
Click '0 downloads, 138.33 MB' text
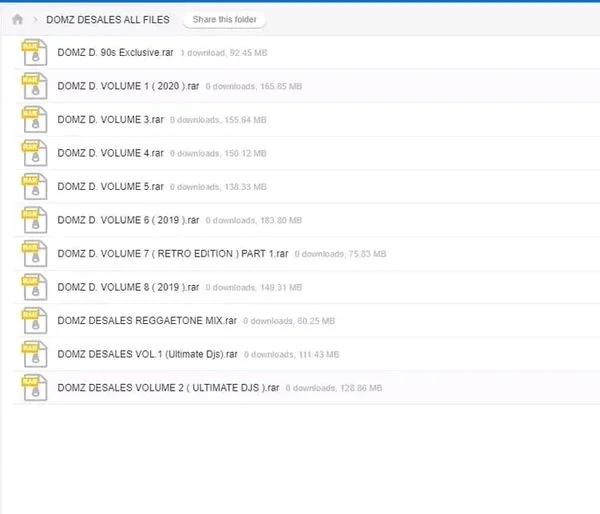click(218, 187)
